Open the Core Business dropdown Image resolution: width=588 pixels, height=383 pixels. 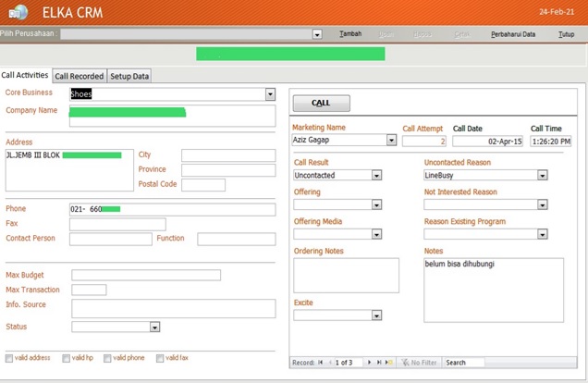click(270, 94)
